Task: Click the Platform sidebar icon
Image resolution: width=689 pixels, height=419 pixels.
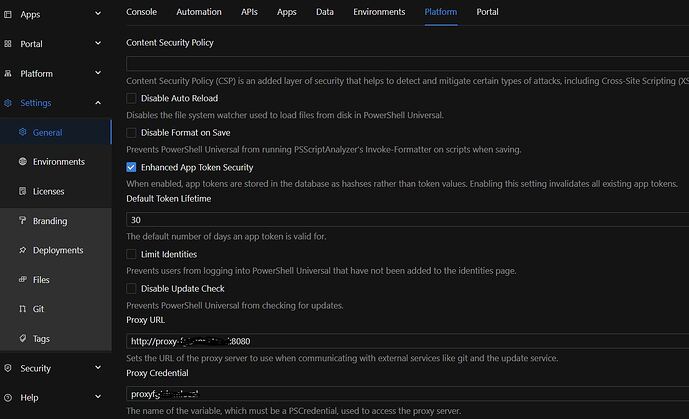Action: [8, 73]
